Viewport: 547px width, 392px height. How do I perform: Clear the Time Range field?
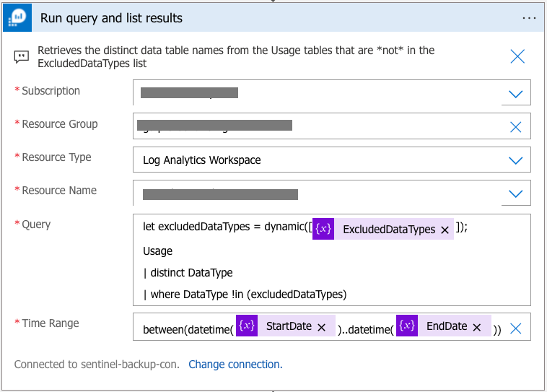click(515, 328)
